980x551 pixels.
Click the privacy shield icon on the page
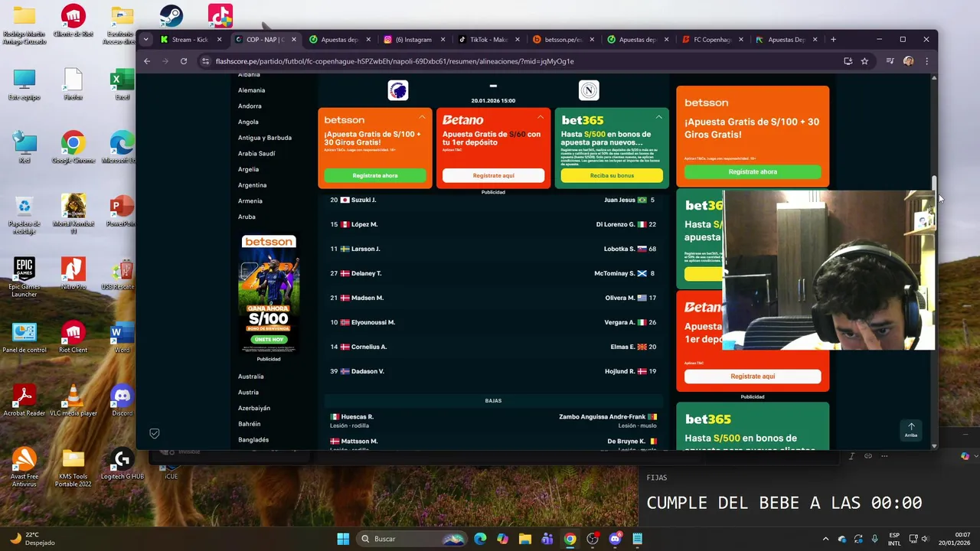[x=154, y=433]
